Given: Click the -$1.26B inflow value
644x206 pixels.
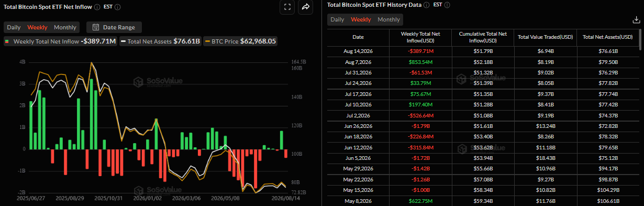Looking at the screenshot, I should coord(420,179).
